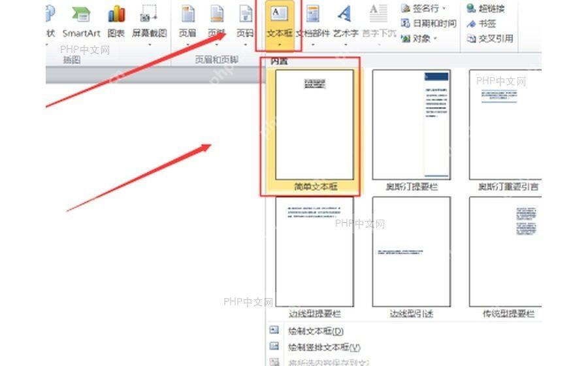Click the 简单文本框 caption label
588x366 pixels.
click(x=316, y=187)
